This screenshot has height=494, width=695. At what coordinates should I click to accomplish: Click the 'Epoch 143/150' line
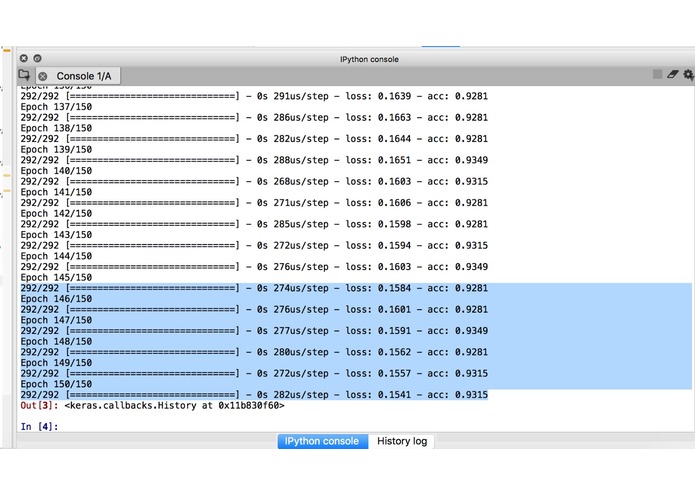click(56, 235)
